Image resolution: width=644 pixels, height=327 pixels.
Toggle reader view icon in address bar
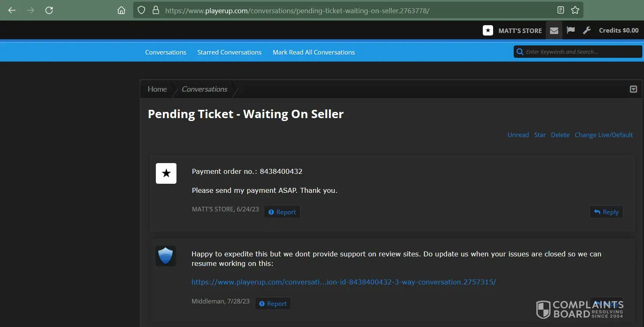tap(560, 10)
